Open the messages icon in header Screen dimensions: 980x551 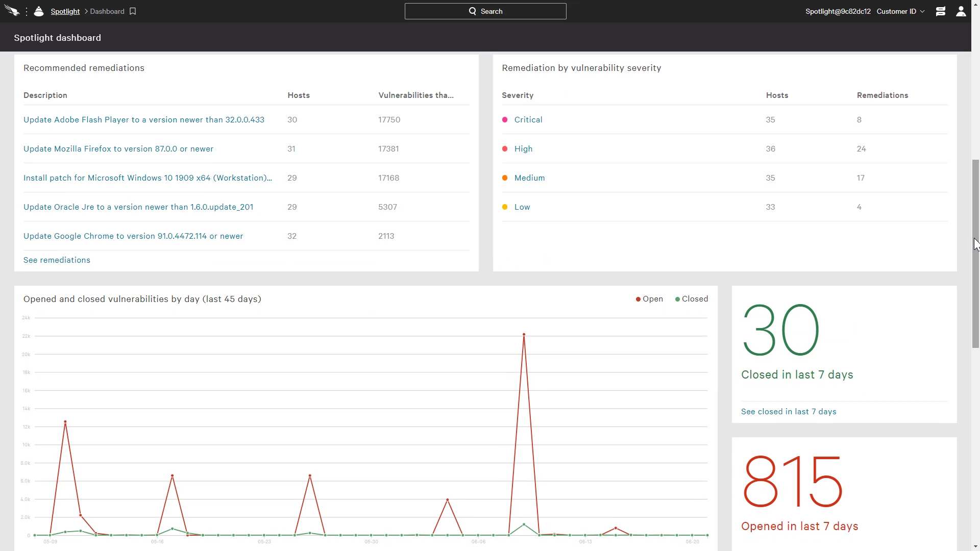coord(940,11)
